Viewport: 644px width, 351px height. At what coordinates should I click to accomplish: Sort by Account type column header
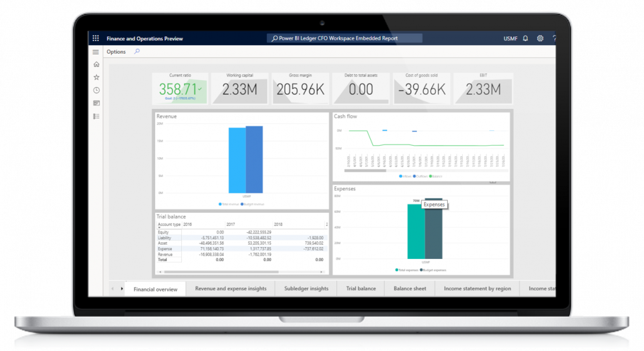169,225
